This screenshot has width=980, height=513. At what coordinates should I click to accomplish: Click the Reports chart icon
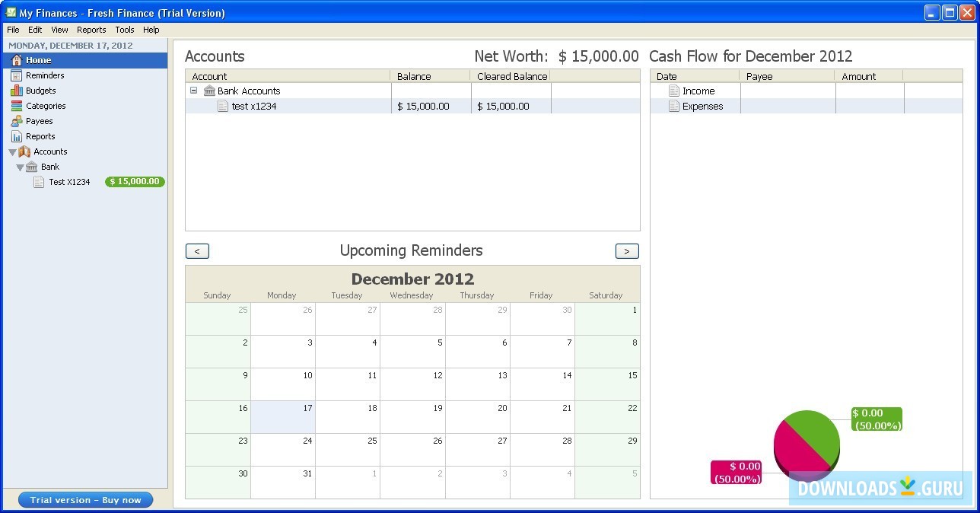(x=17, y=136)
